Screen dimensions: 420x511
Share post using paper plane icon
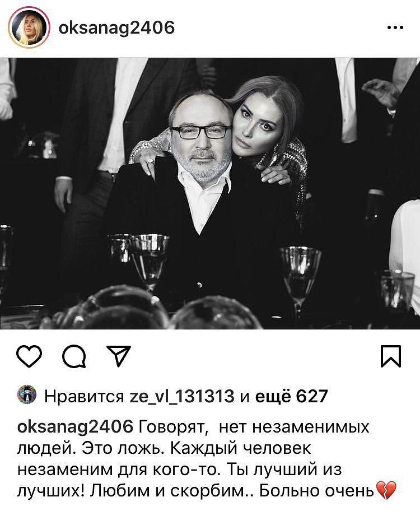[x=119, y=356]
